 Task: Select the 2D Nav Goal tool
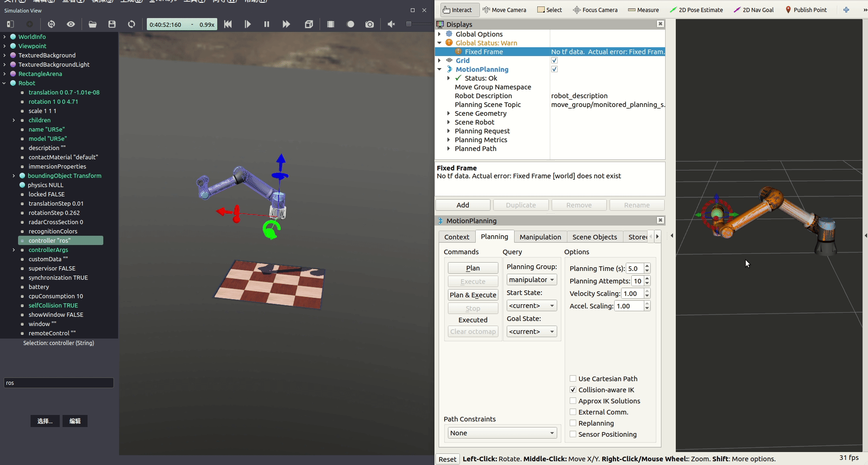[x=754, y=10]
